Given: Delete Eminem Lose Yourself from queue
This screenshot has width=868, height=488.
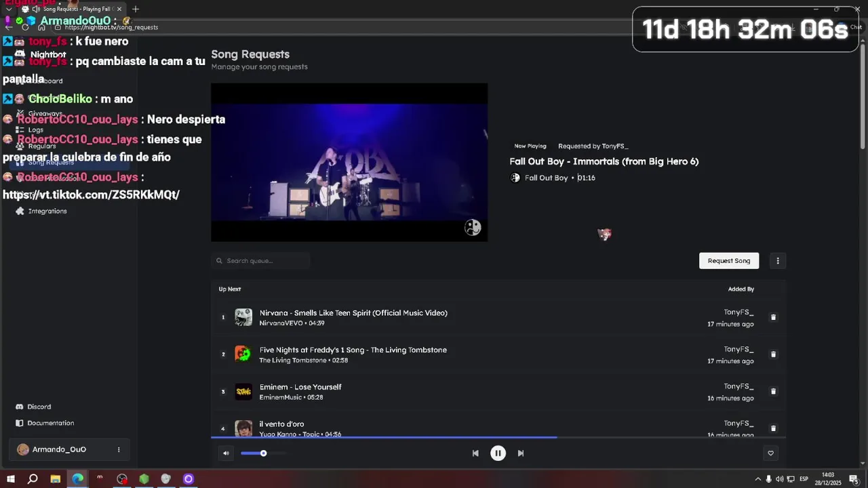Looking at the screenshot, I should tap(773, 391).
